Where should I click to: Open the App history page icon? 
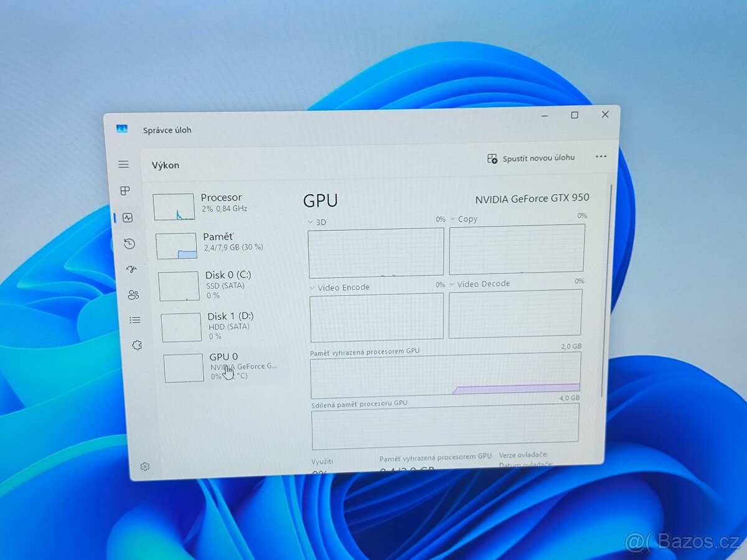point(129,243)
